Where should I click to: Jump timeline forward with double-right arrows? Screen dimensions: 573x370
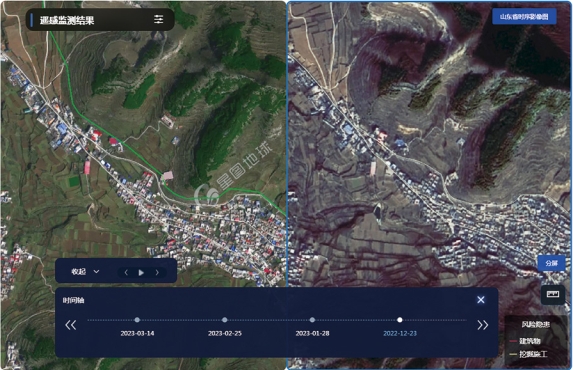(x=483, y=325)
